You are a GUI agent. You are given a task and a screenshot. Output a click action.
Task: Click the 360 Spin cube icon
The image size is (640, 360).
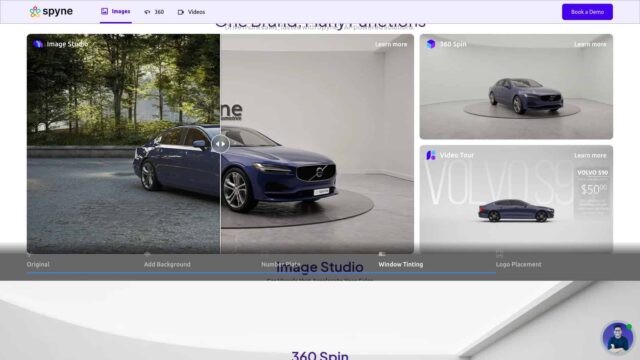click(431, 44)
